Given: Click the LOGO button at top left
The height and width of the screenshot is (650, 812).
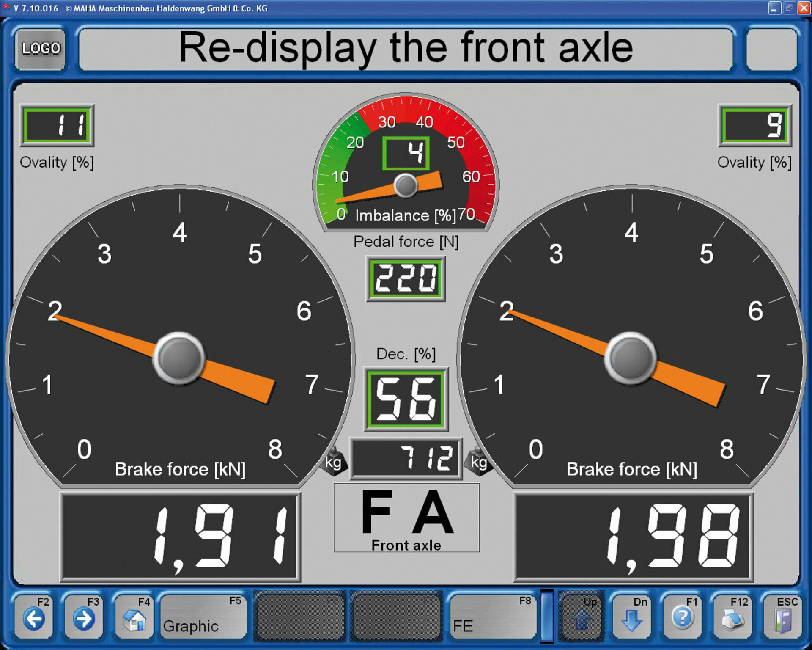Looking at the screenshot, I should pos(41,48).
